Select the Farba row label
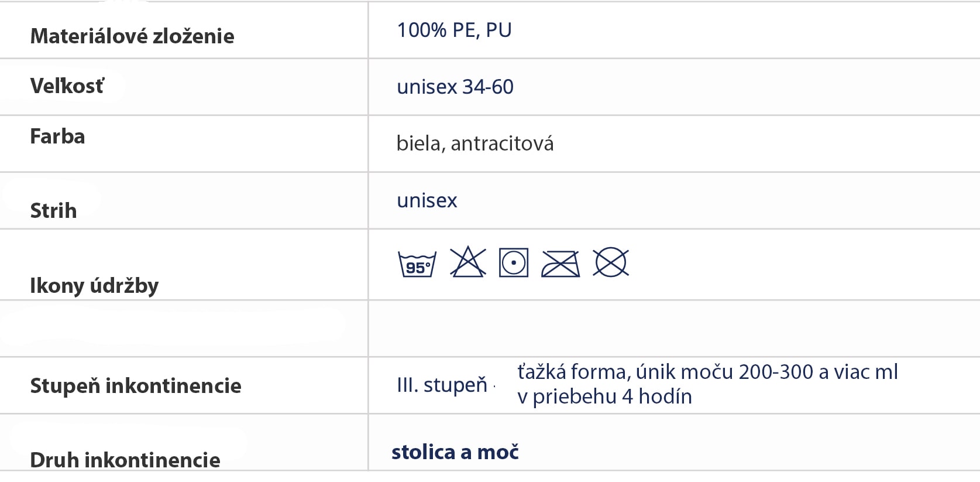 [57, 136]
